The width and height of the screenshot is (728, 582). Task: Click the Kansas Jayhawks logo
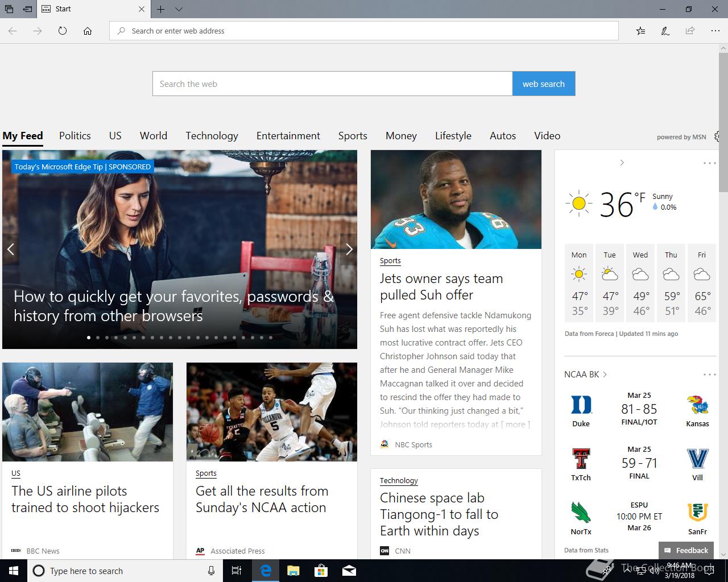pyautogui.click(x=697, y=405)
